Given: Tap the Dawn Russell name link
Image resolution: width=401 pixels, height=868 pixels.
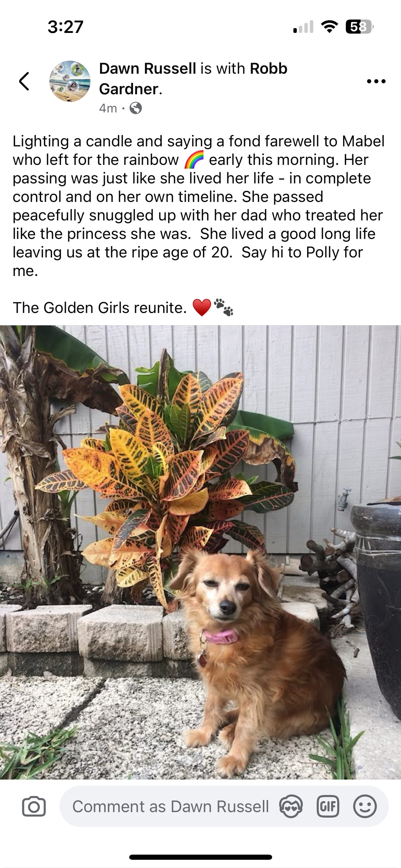Looking at the screenshot, I should coord(147,69).
